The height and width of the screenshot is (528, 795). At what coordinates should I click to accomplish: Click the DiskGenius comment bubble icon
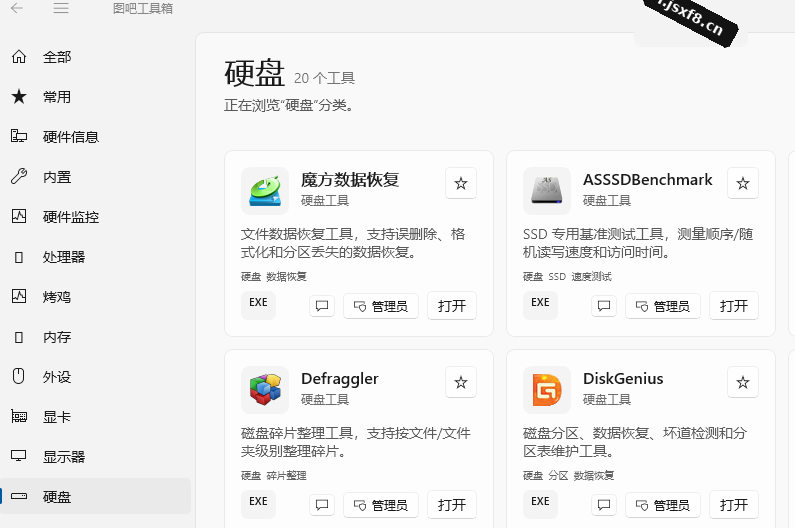pyautogui.click(x=604, y=505)
